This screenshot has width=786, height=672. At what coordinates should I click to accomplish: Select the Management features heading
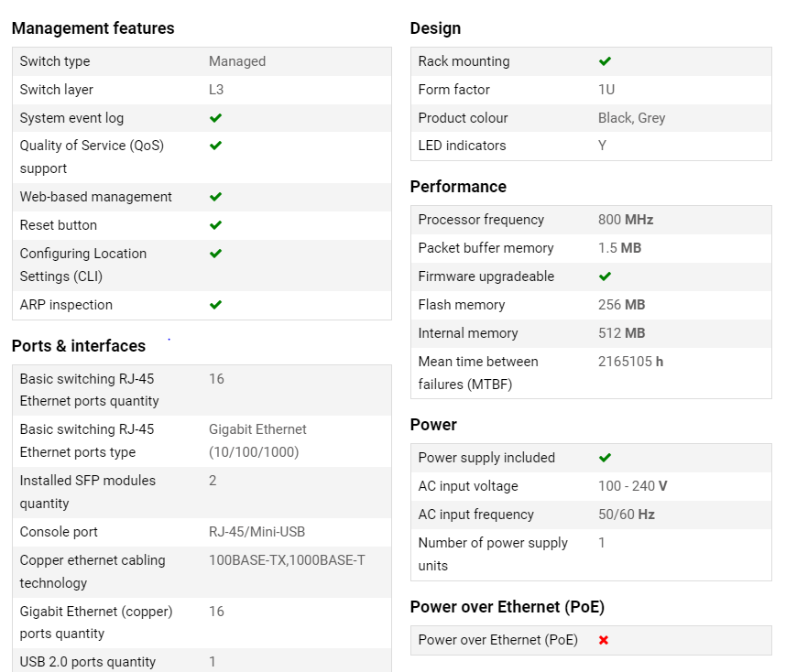pyautogui.click(x=93, y=28)
